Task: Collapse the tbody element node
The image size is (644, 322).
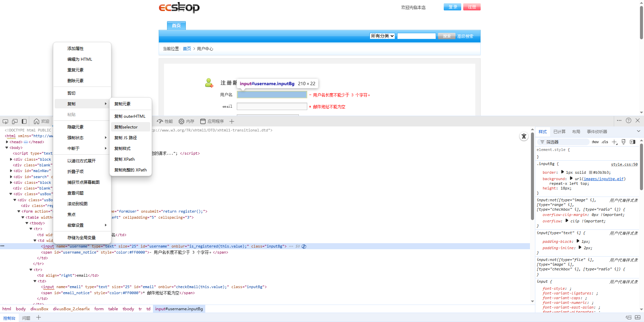Action: point(27,223)
